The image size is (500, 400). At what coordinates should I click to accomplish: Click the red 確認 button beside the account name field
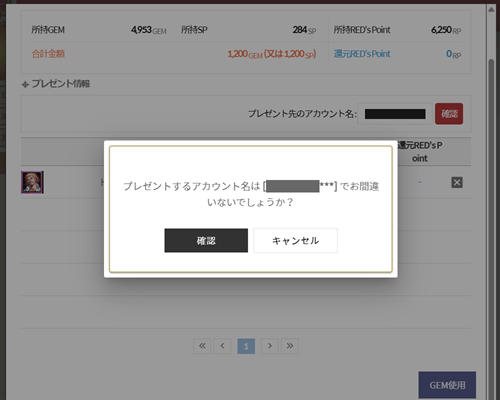click(449, 114)
